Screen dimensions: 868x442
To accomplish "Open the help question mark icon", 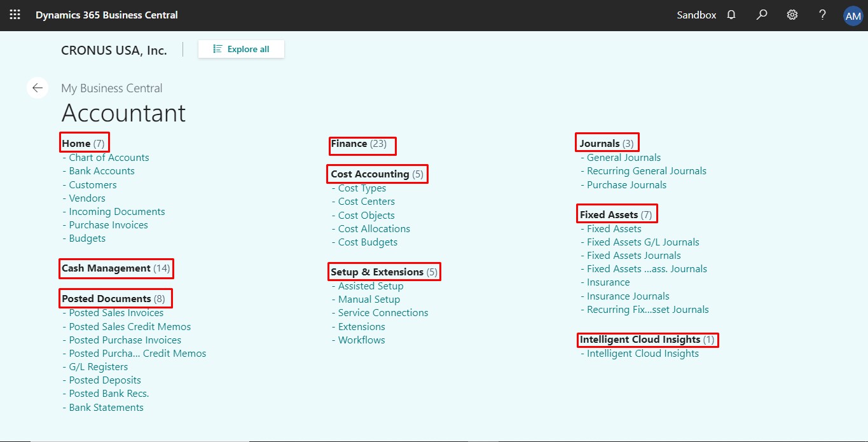I will click(822, 15).
